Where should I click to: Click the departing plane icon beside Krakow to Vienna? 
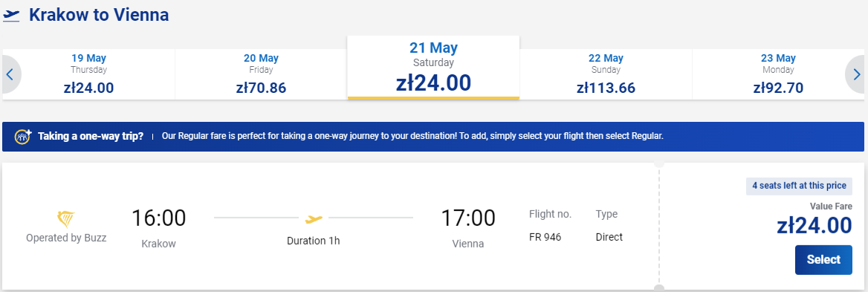11,15
